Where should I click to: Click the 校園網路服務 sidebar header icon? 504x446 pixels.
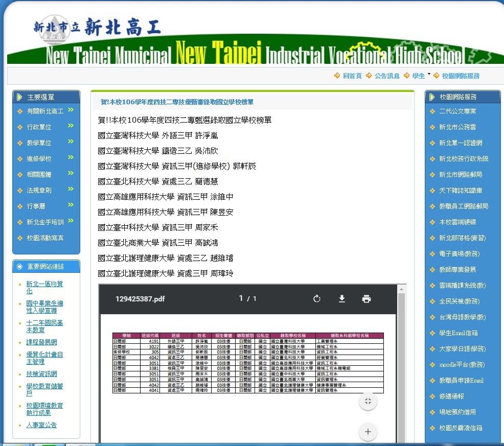432,97
